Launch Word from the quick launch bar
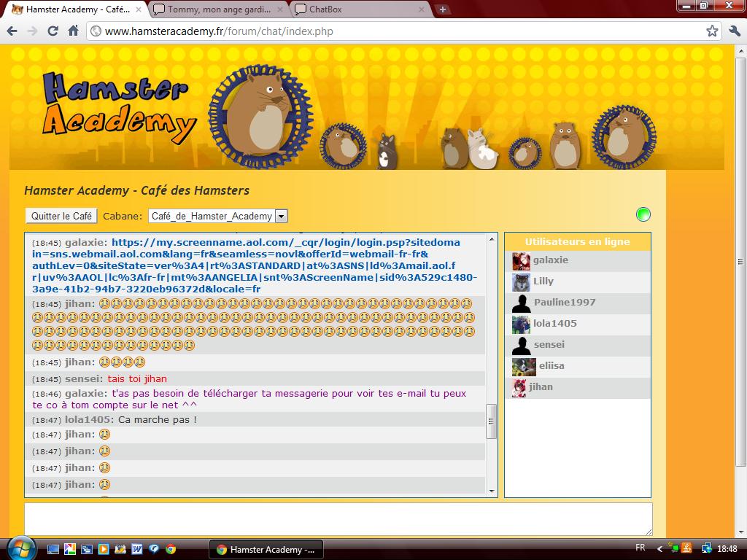 (x=137, y=549)
